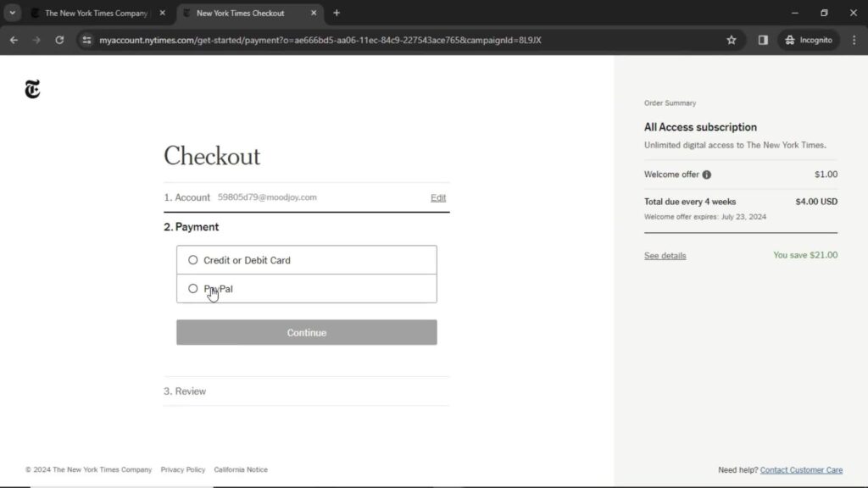
Task: Open a new browser tab
Action: click(337, 13)
